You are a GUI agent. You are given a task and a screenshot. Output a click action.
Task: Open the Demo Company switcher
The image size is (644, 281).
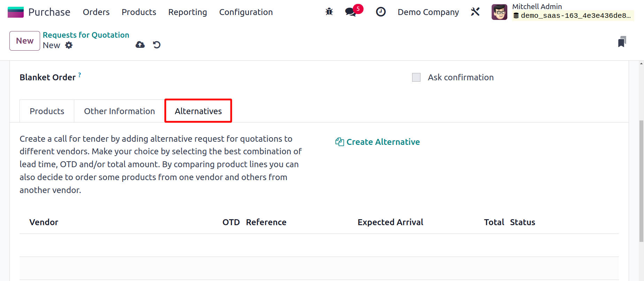[x=428, y=12]
